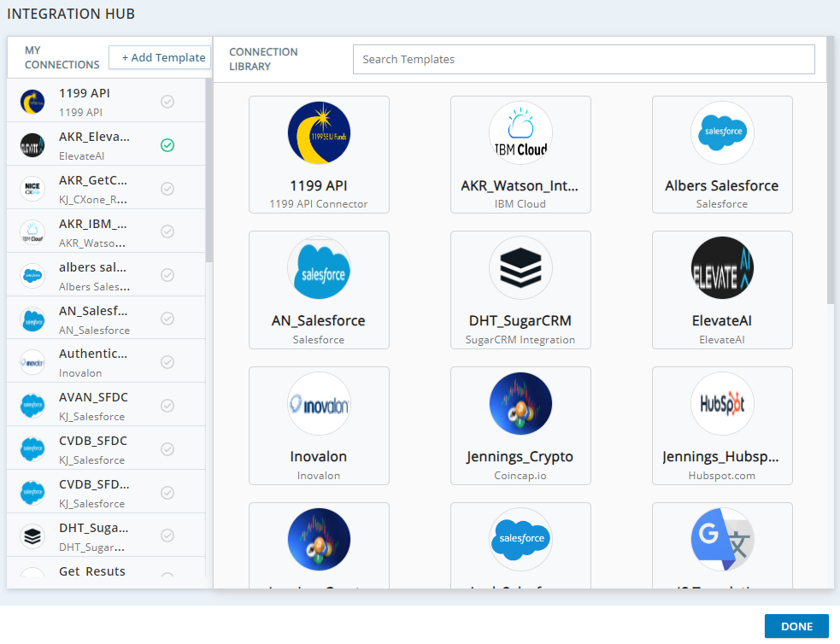Toggle the checkmark beside 1199 API connection
The image size is (840, 644).
[x=167, y=101]
